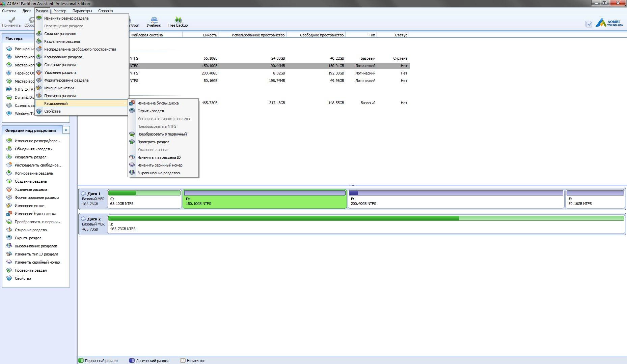The image size is (627, 364).
Task: Click the Статус column header
Action: [393, 35]
